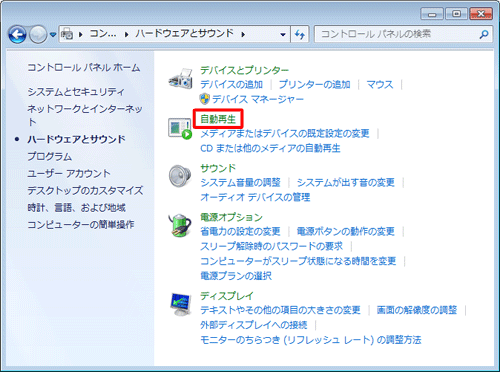Open 時計、言語、および地域 in sidebar
This screenshot has height=372, width=500.
click(x=77, y=208)
